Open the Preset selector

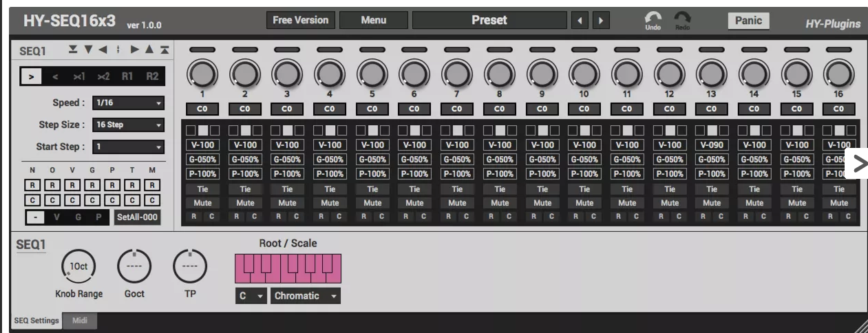(x=489, y=21)
